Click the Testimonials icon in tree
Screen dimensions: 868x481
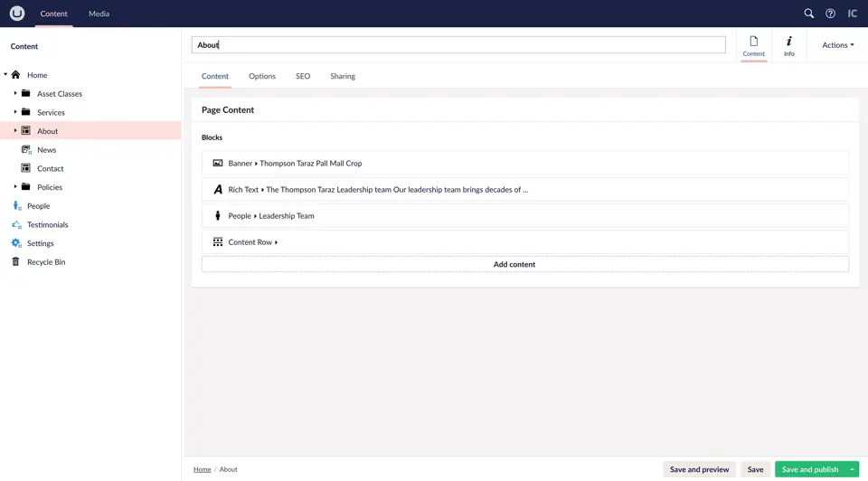16,225
